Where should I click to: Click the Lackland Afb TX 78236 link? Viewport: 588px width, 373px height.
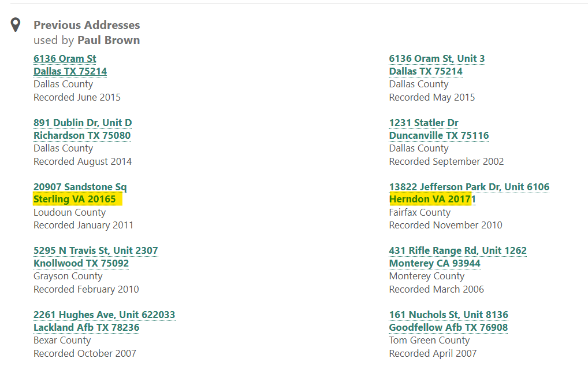pyautogui.click(x=86, y=327)
